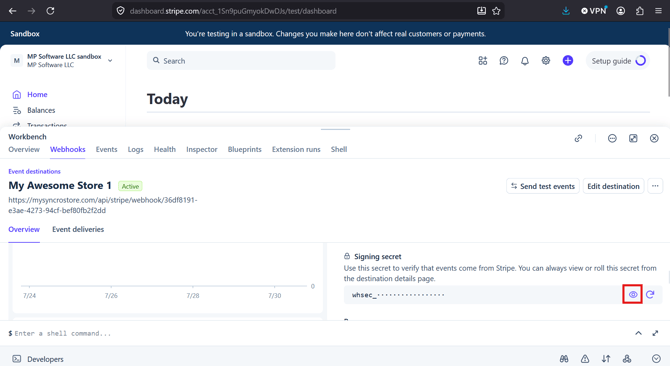
Task: Open the VPN extension
Action: point(594,11)
